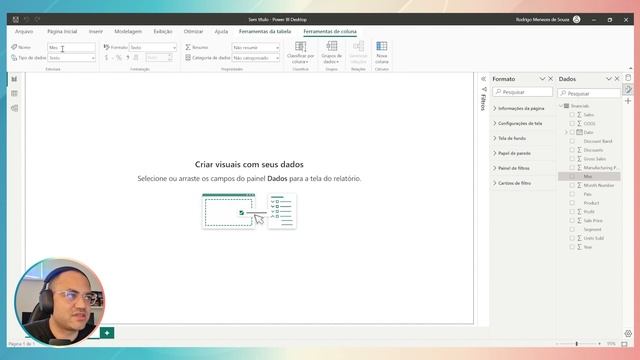This screenshot has height=360, width=640.
Task: Click the Nome input field
Action: click(x=71, y=47)
